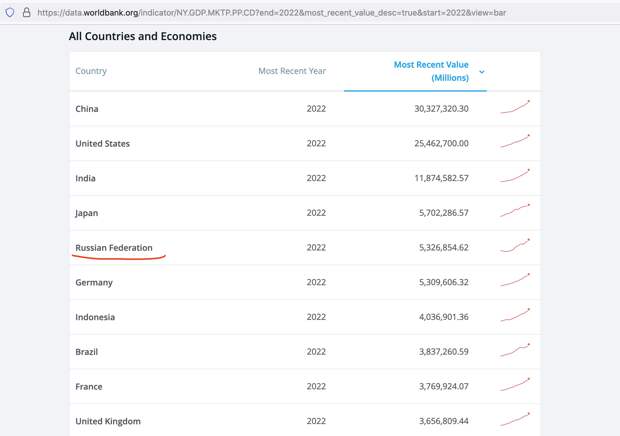
Task: Click the padlock site security icon
Action: 26,12
